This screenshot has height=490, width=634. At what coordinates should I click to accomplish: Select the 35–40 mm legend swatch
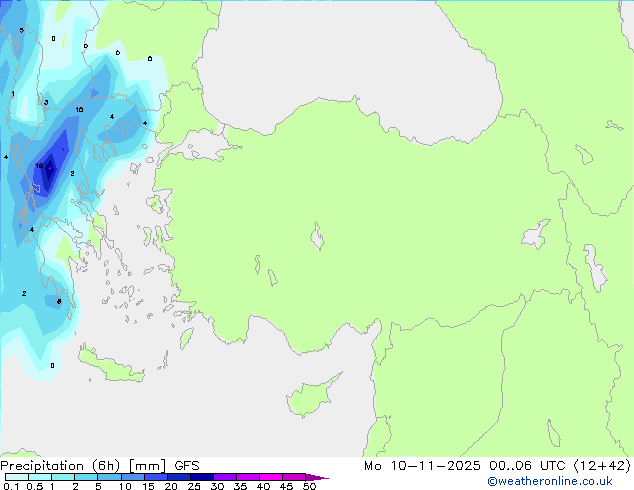(x=247, y=477)
